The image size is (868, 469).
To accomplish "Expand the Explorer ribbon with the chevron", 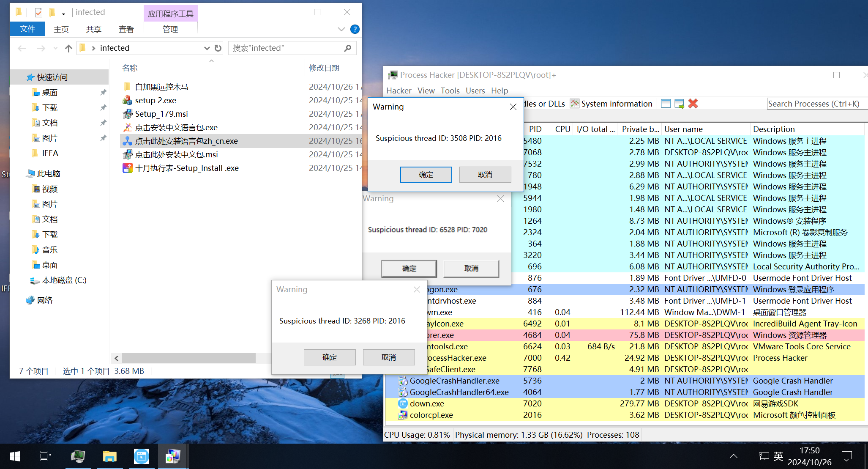I will 341,29.
